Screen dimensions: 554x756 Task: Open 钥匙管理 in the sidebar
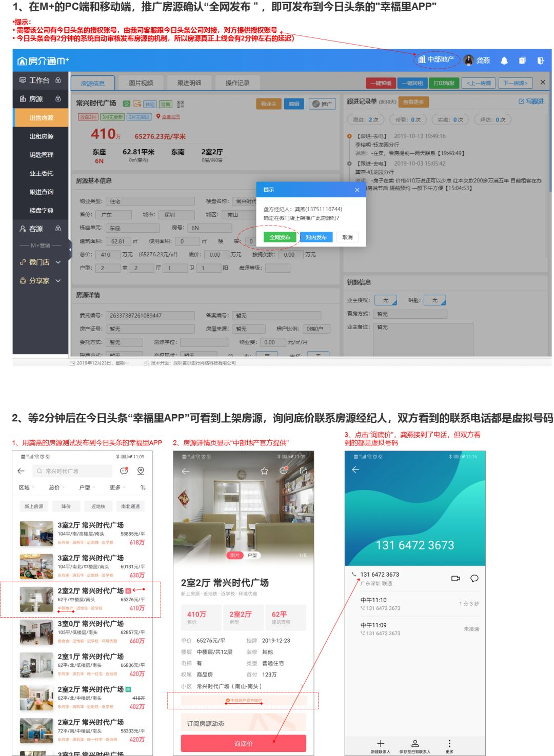tap(41, 155)
